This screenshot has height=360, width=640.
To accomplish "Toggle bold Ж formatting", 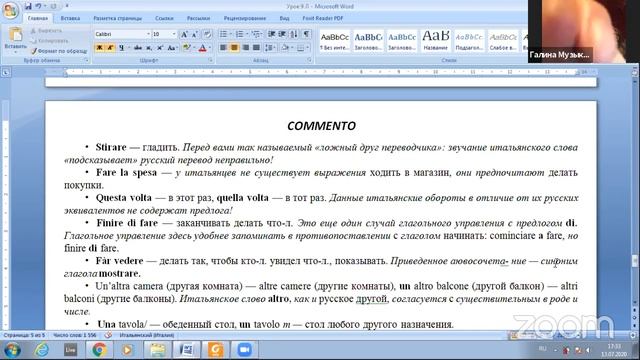I will coord(99,48).
